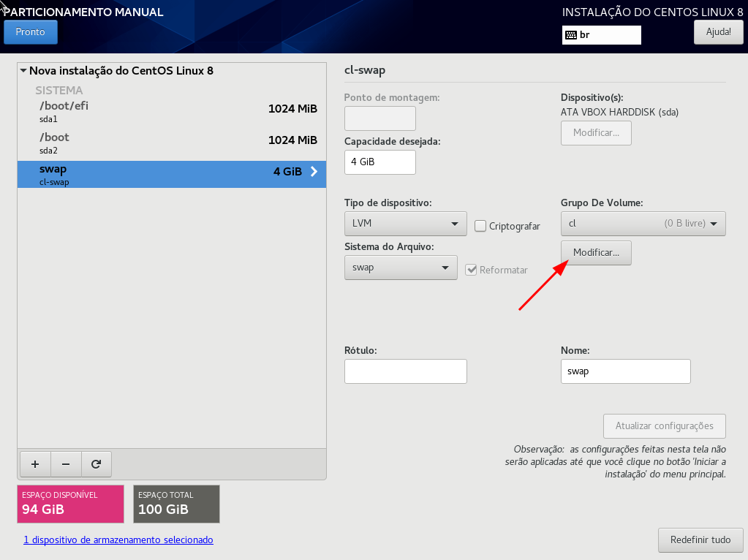This screenshot has height=560, width=748.
Task: Click the chevron arrow on swap row
Action: [x=314, y=172]
